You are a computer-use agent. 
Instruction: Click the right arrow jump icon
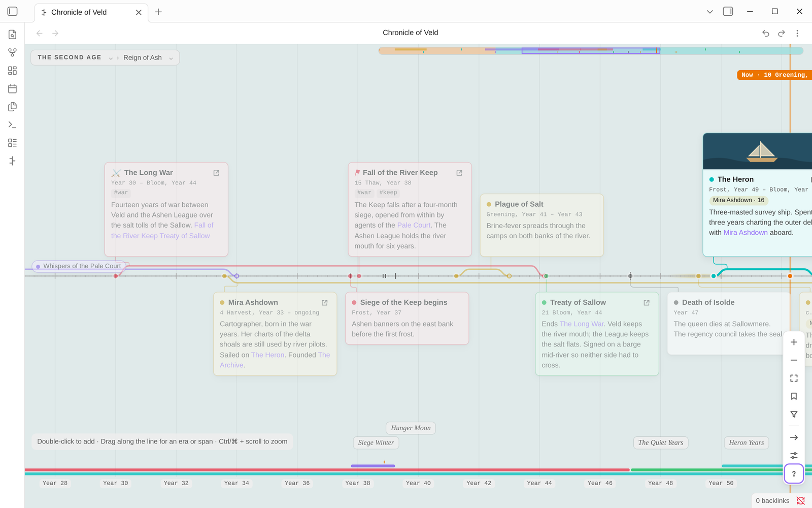[x=794, y=437]
